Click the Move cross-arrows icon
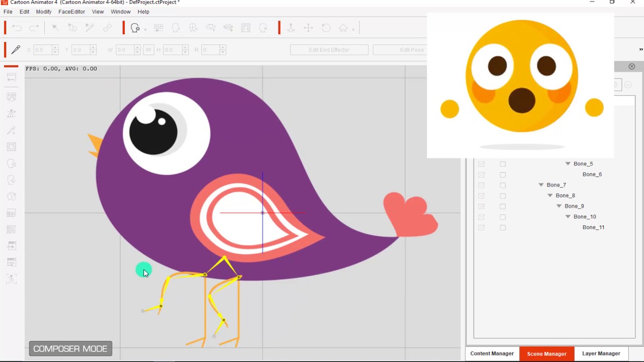The image size is (644, 362). pos(308,28)
